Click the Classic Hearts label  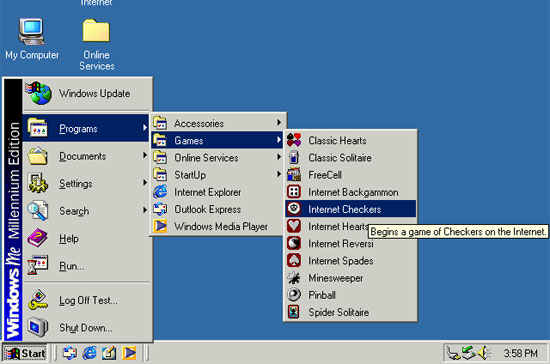[x=337, y=141]
